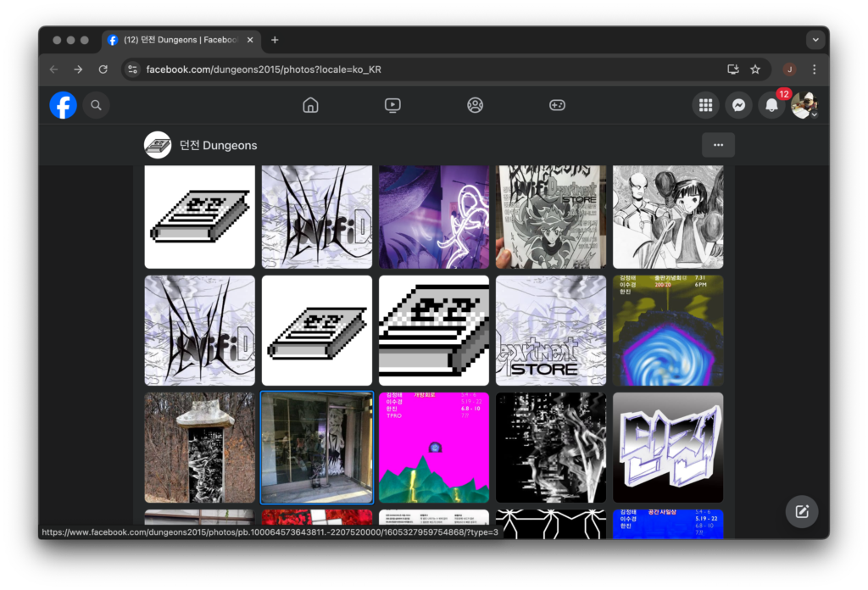Open the Video tab icon
868x590 pixels.
[392, 105]
